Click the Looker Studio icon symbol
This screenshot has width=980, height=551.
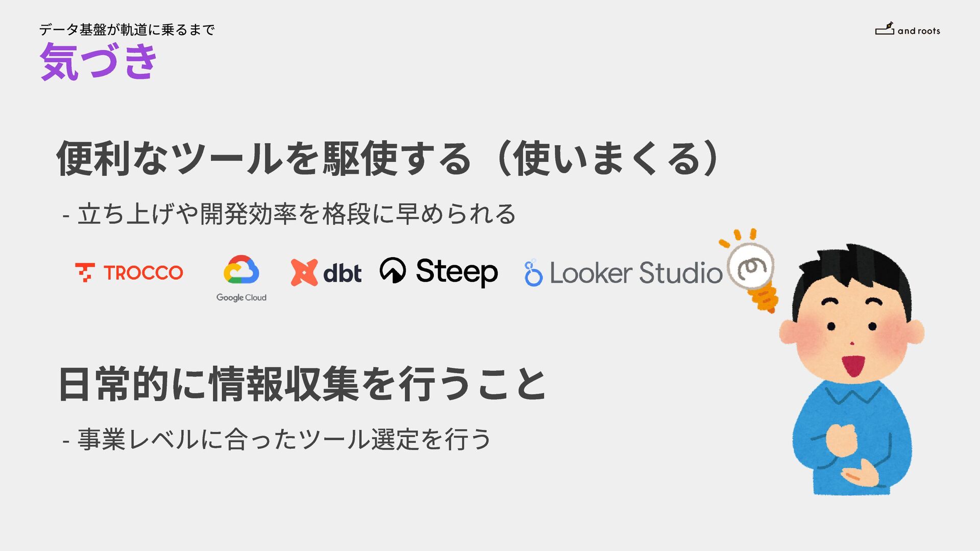click(x=533, y=272)
